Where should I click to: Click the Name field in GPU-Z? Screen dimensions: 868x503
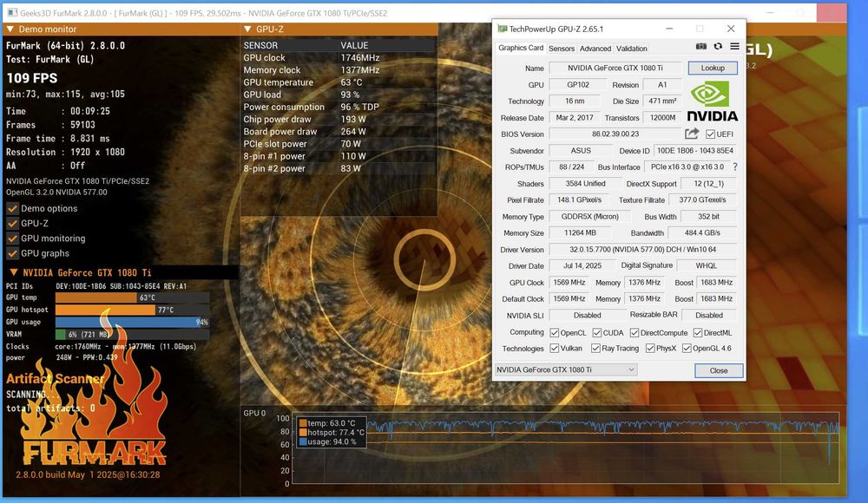point(615,68)
